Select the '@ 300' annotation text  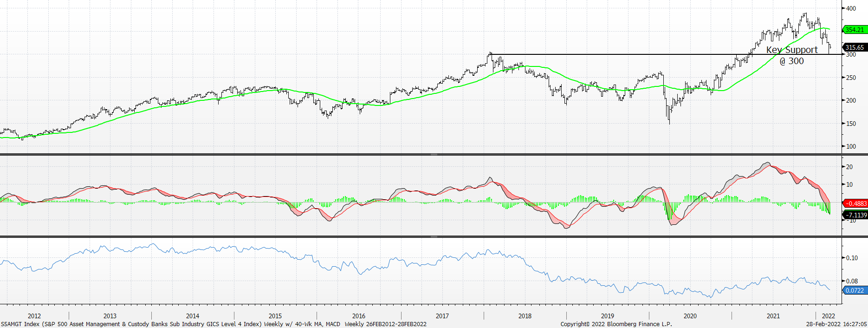pyautogui.click(x=791, y=61)
